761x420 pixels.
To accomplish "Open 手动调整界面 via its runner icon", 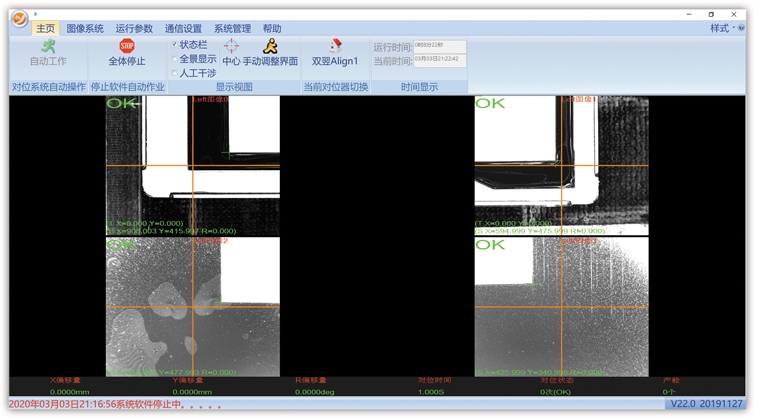I will [270, 46].
